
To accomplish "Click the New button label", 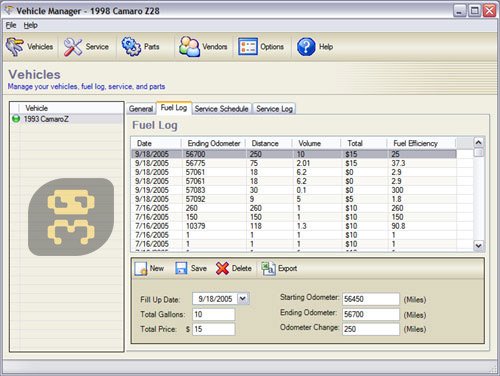I will point(157,268).
